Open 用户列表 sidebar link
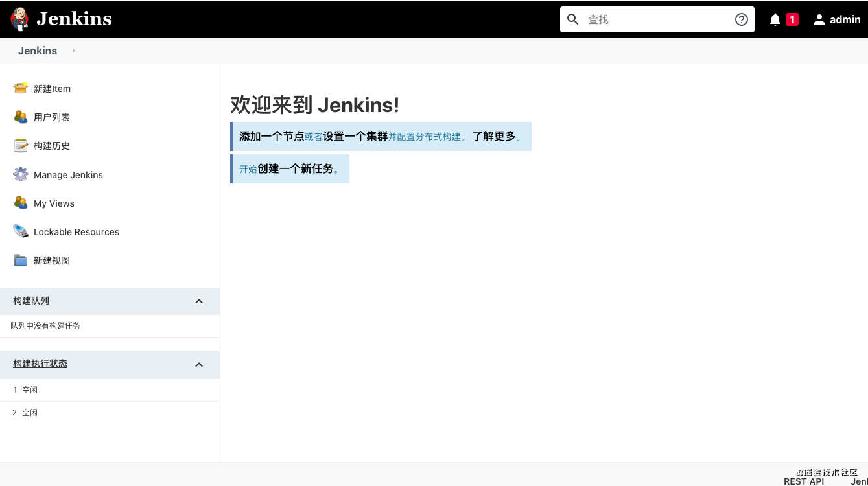The height and width of the screenshot is (486, 868). tap(52, 117)
